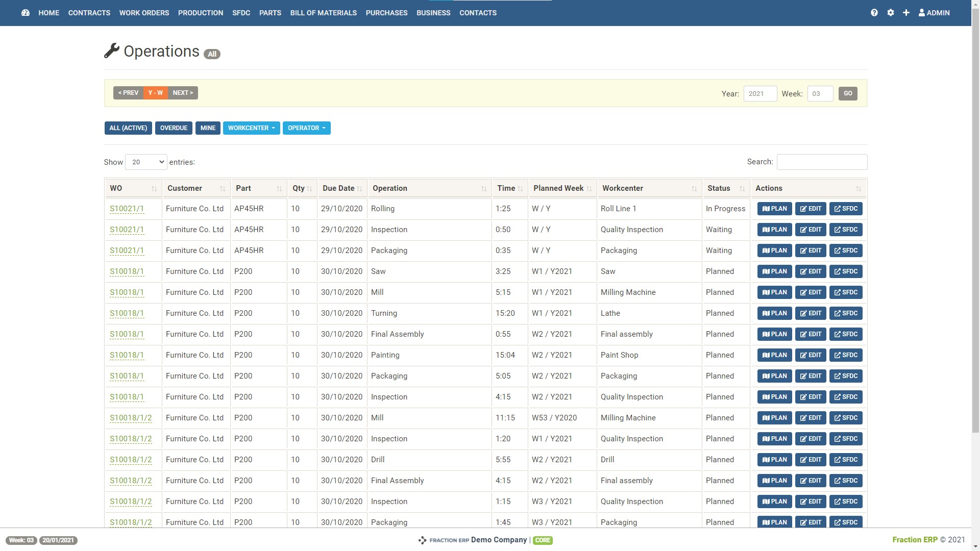
Task: Open the BILL OF MATERIALS menu
Action: point(323,13)
